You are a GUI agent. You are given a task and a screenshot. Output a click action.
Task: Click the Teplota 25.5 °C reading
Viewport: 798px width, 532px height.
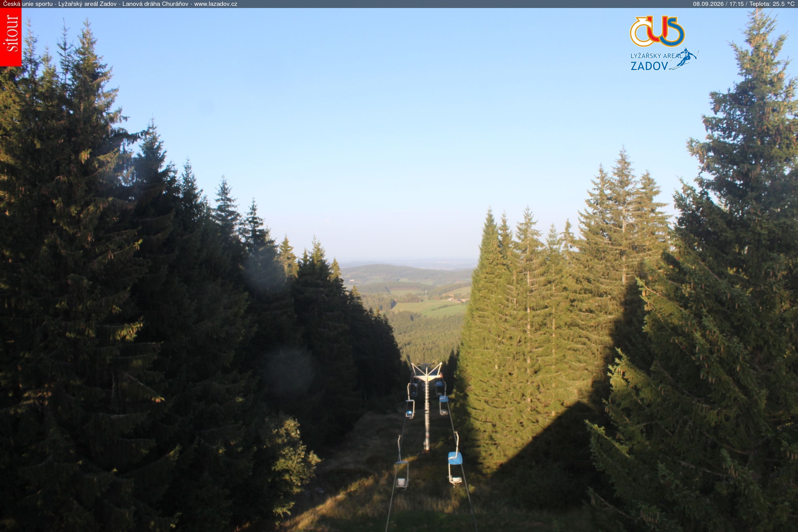(772, 4)
